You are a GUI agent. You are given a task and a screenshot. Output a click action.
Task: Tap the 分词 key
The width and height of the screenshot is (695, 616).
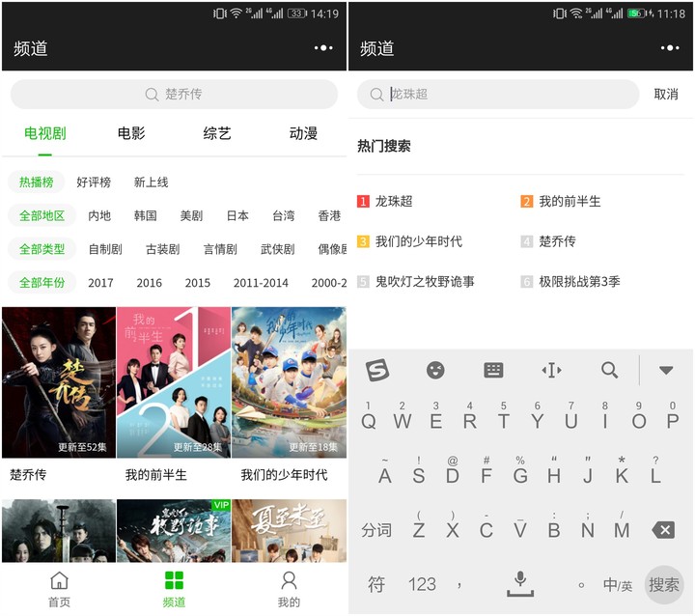coord(376,530)
